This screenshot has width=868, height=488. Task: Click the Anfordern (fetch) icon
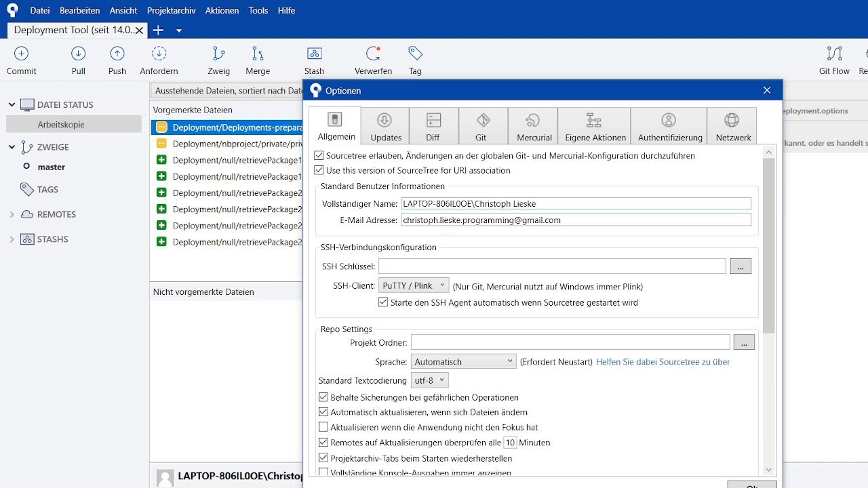159,54
